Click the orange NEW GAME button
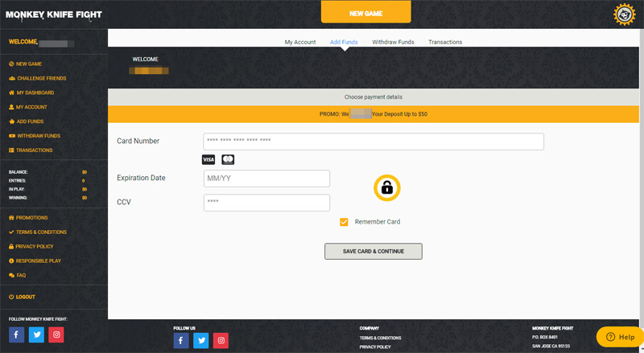Image resolution: width=644 pixels, height=353 pixels. click(x=366, y=12)
